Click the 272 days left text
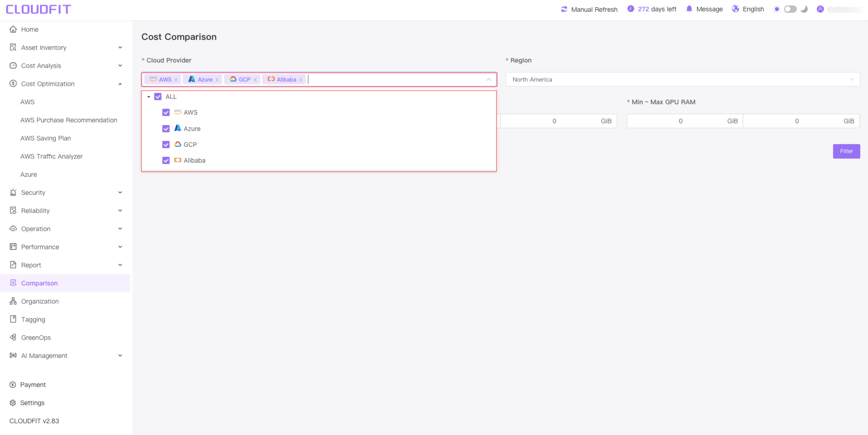Viewport: 868px width, 435px height. (x=657, y=9)
